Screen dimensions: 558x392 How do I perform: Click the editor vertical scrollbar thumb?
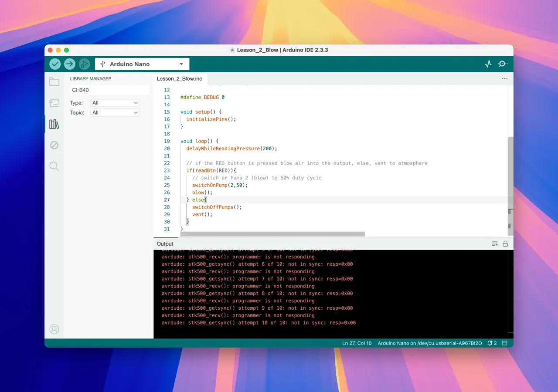(x=510, y=186)
